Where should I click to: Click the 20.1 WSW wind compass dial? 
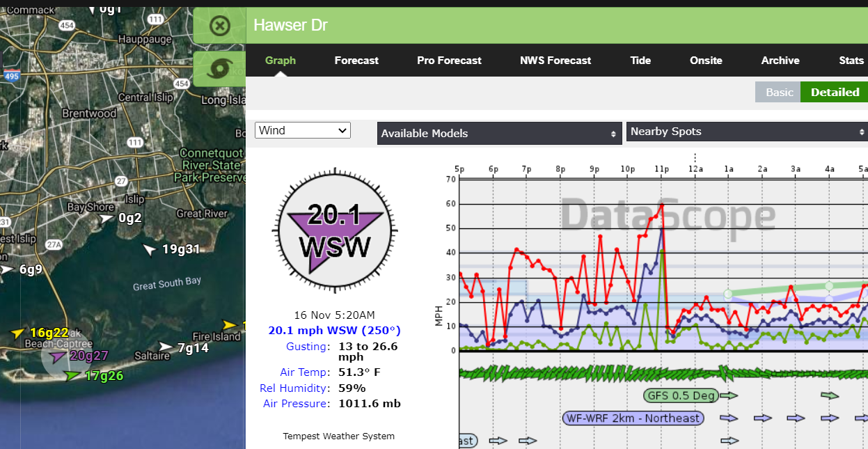click(336, 229)
